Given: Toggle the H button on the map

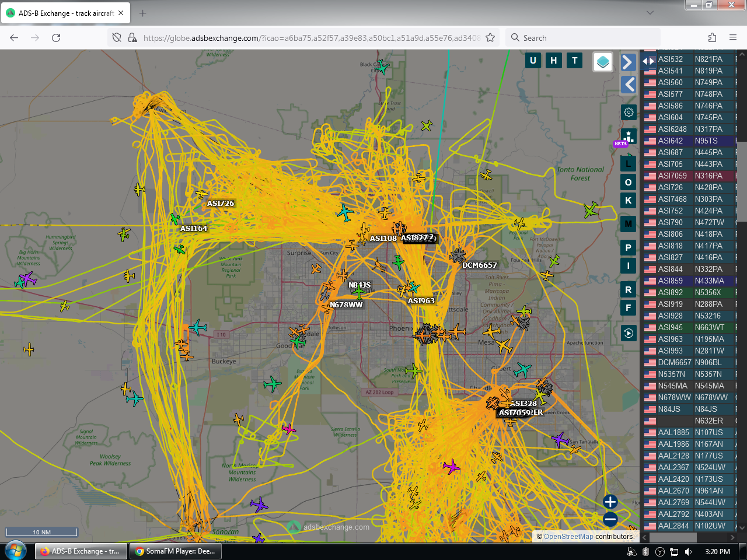Looking at the screenshot, I should pyautogui.click(x=554, y=60).
